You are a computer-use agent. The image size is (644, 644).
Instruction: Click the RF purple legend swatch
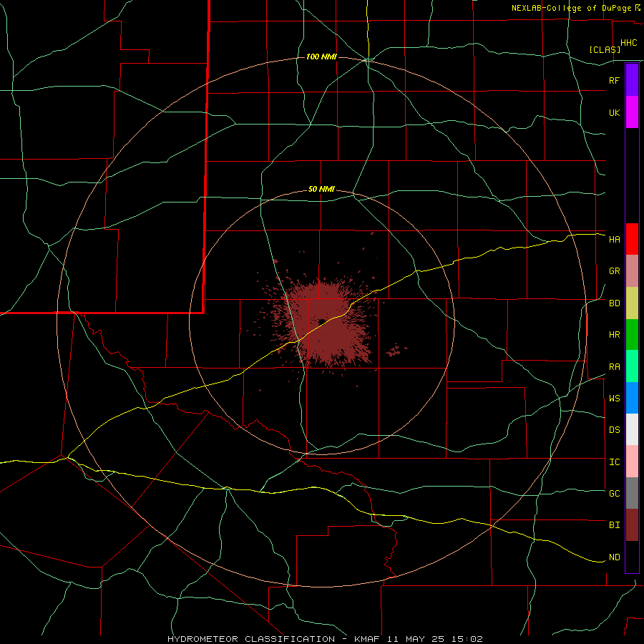[x=632, y=80]
